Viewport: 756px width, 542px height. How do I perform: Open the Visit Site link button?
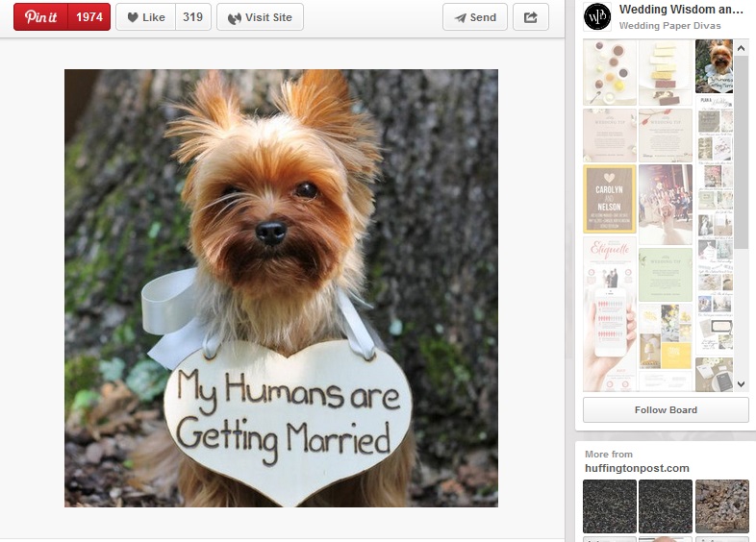pos(260,17)
